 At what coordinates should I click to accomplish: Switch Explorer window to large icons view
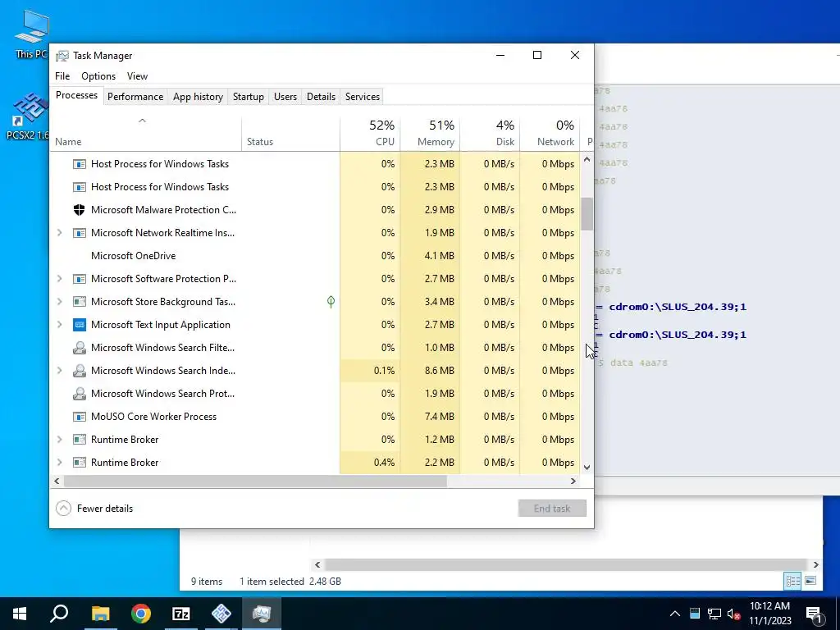tap(810, 582)
